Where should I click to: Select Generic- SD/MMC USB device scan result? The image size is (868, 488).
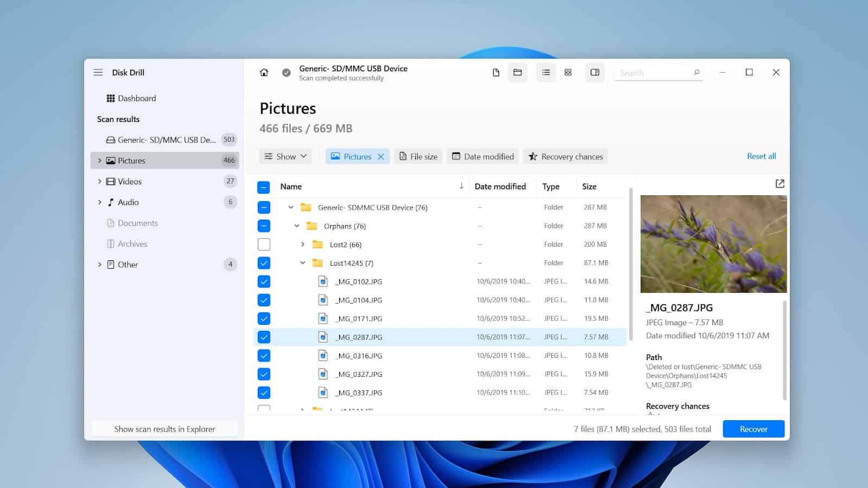pyautogui.click(x=165, y=140)
